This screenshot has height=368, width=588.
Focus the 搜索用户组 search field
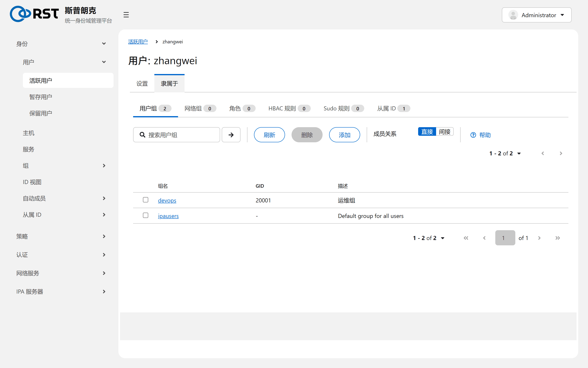(x=176, y=135)
